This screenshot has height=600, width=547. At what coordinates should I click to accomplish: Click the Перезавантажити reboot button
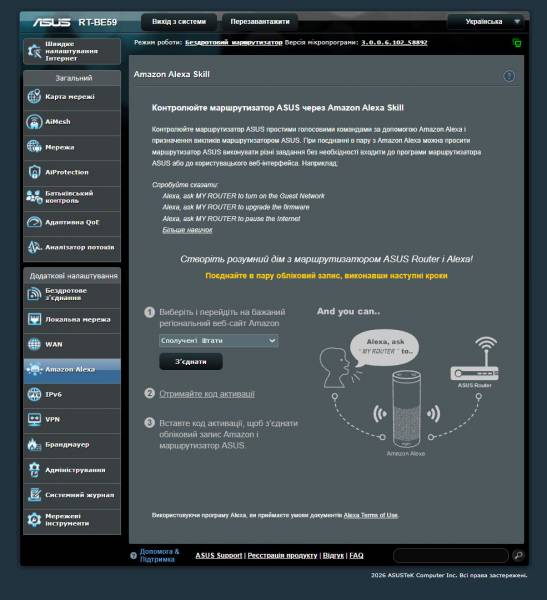(260, 22)
